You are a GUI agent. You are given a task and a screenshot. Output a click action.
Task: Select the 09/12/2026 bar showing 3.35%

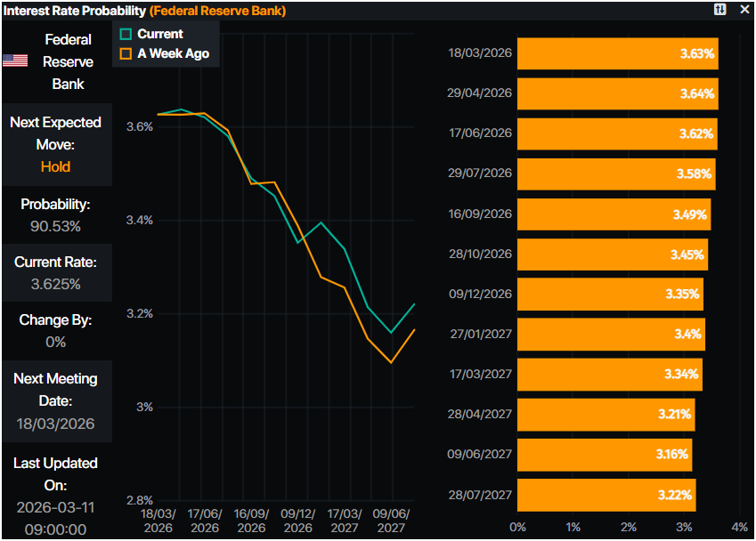610,294
